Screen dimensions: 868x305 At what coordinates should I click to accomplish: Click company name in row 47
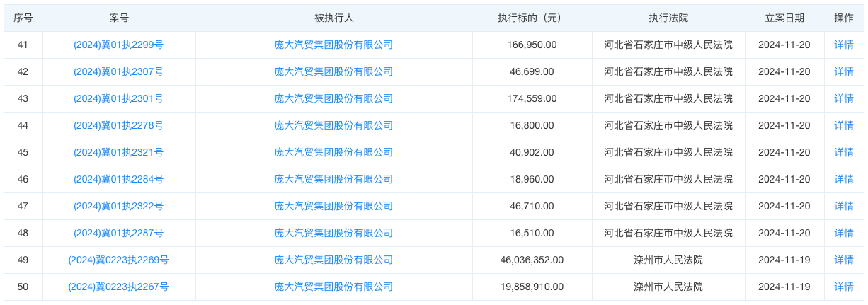(x=333, y=206)
